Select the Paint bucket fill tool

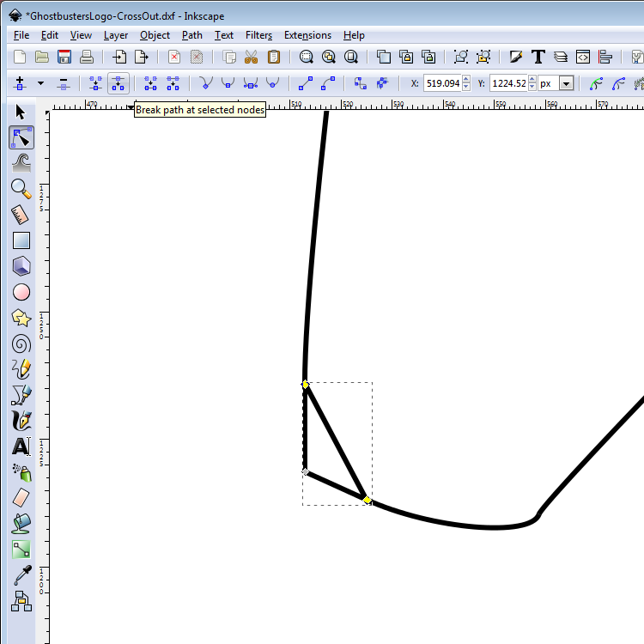21,524
